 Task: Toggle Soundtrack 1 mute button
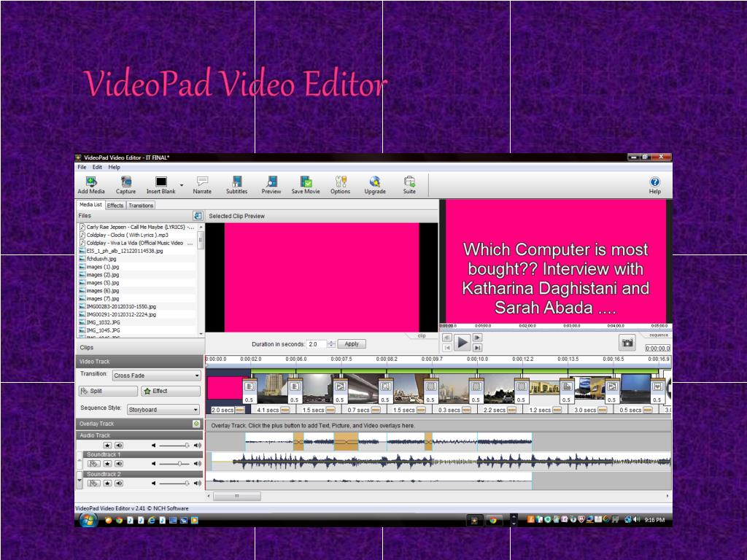119,463
